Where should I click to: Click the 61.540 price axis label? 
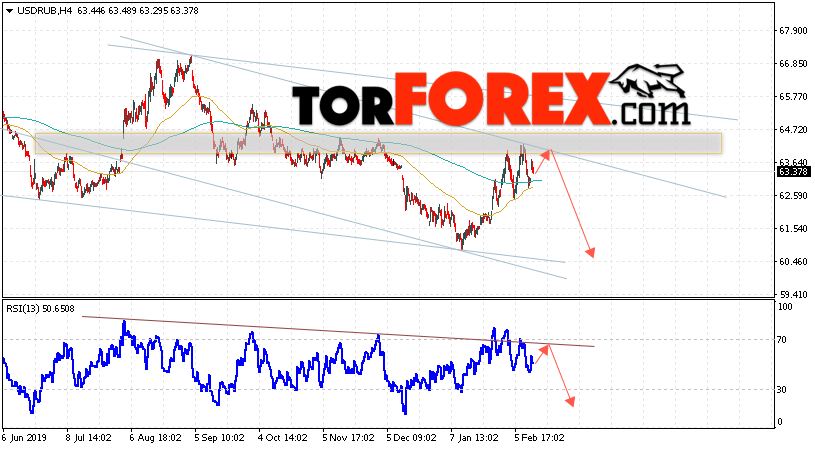coord(793,228)
